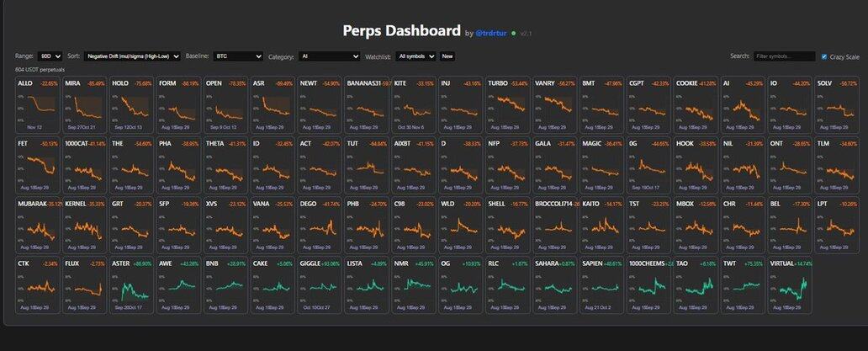868x351 pixels.
Task: Focus the Filter symbols search field
Action: pyautogui.click(x=784, y=56)
